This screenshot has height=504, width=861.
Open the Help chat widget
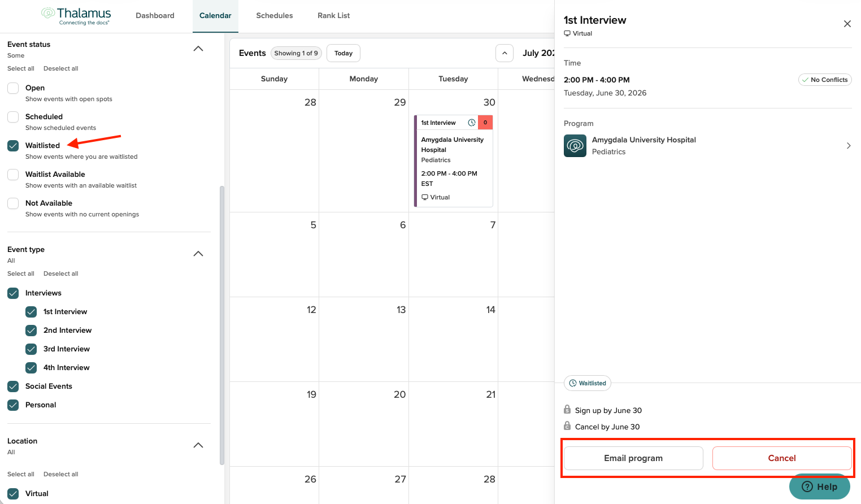[x=820, y=486]
